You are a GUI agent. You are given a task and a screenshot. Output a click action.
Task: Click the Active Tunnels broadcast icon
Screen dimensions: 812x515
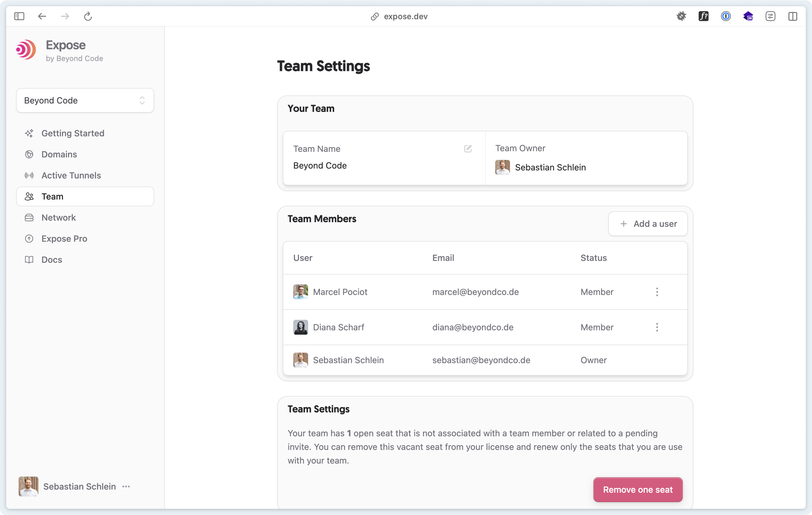[29, 175]
